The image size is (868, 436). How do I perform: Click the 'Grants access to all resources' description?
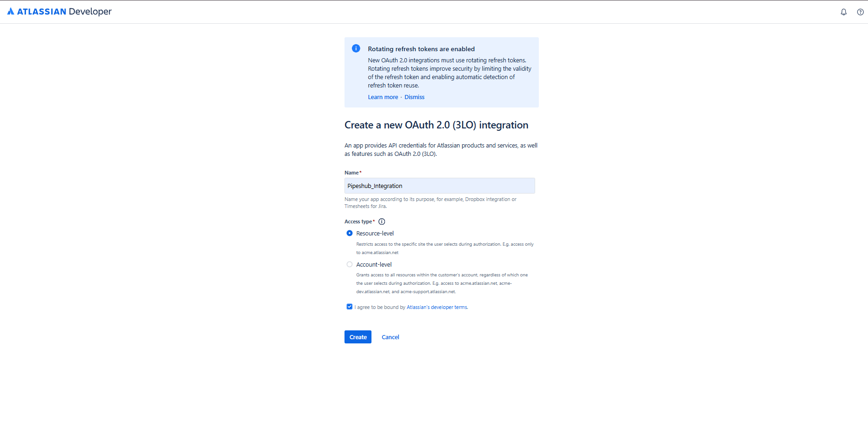442,283
